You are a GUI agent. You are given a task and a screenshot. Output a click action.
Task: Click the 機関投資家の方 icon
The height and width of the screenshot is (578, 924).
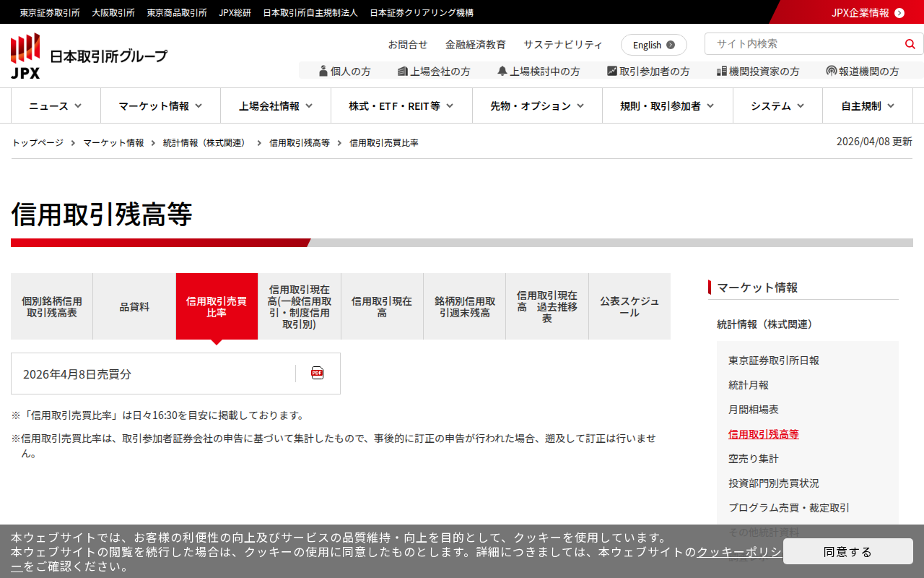click(x=721, y=71)
